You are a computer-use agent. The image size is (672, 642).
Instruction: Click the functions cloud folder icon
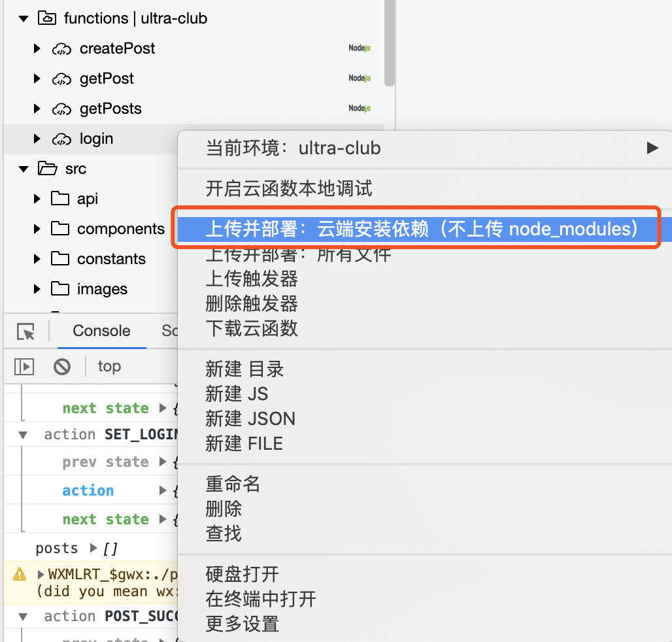47,18
